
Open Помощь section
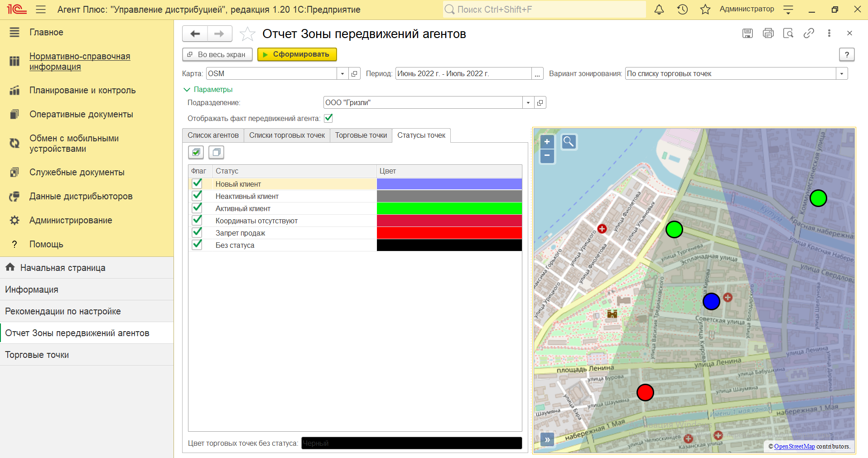pyautogui.click(x=46, y=244)
